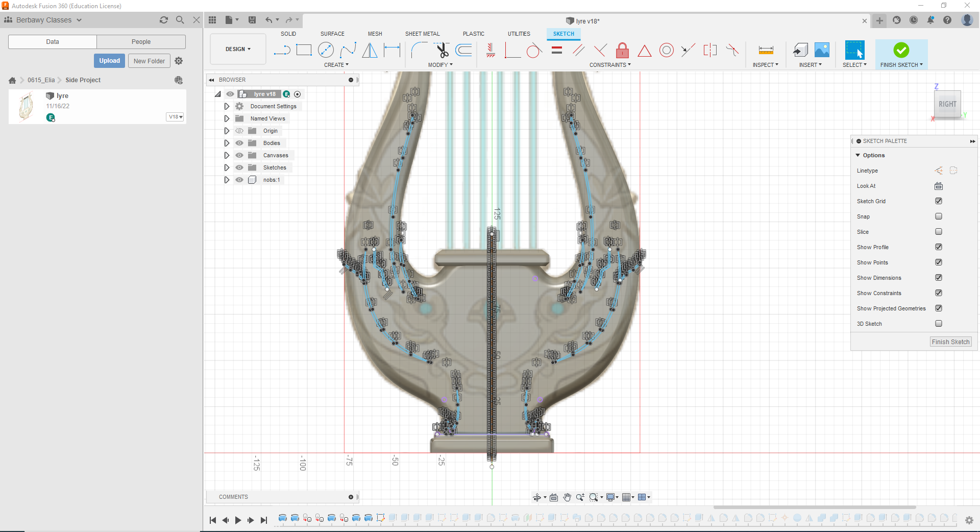The image size is (980, 532).
Task: Select the Fillet tool in Modify
Action: tap(420, 50)
